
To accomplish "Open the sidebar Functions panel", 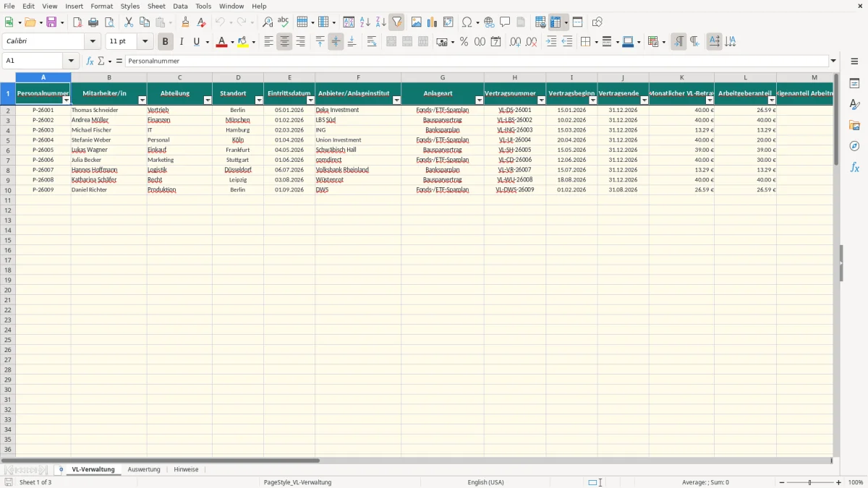I will (x=854, y=167).
